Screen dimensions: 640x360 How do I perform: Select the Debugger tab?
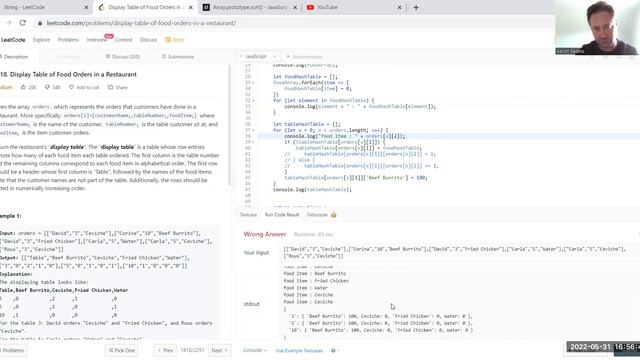(x=317, y=215)
